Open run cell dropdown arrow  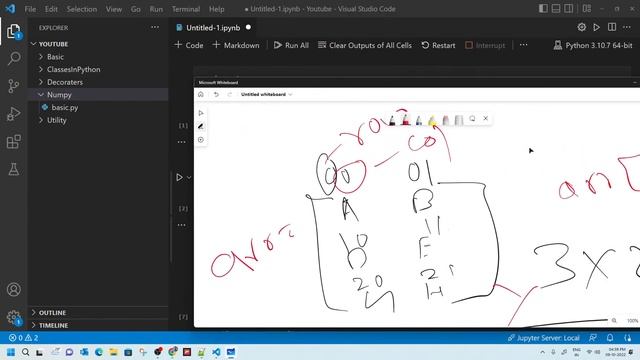[189, 177]
